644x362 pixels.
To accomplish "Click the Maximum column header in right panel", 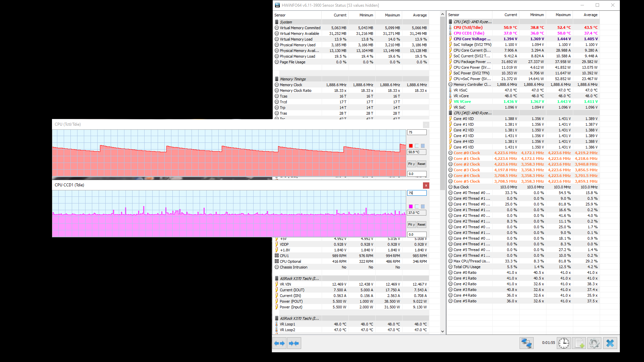I will pos(563,15).
